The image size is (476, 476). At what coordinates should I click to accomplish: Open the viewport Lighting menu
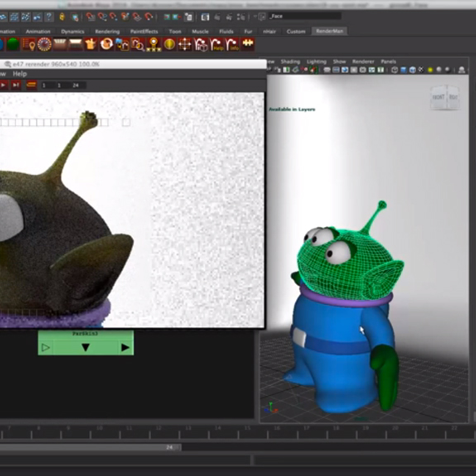click(317, 62)
